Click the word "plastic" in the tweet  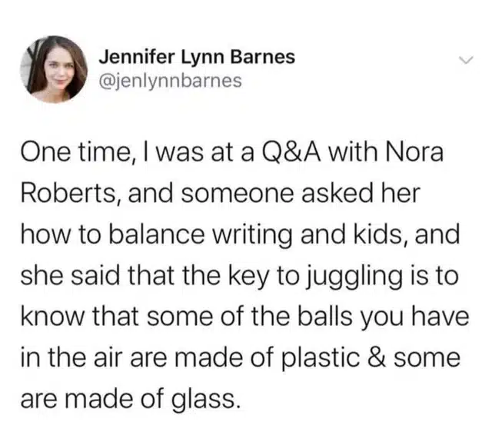pos(321,359)
